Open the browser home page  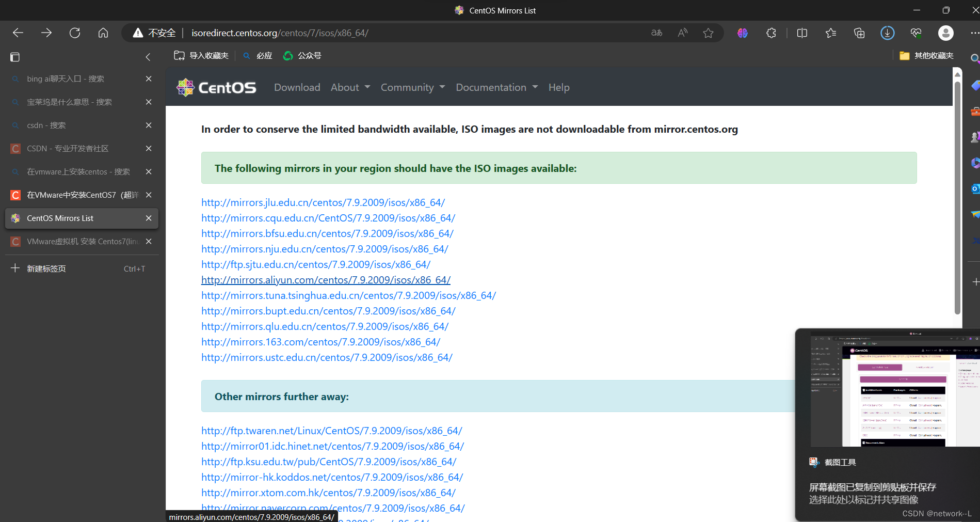tap(103, 33)
